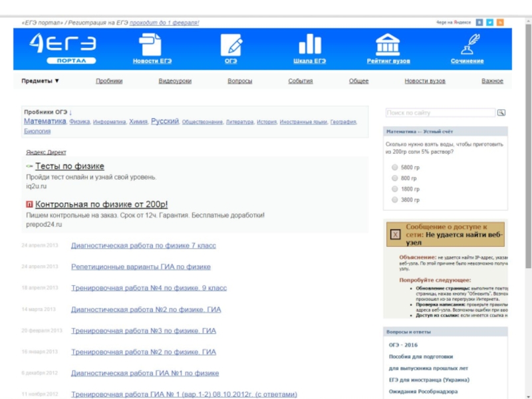The width and height of the screenshot is (532, 399).
Task: Open the Обществознание subject link
Action: point(202,122)
